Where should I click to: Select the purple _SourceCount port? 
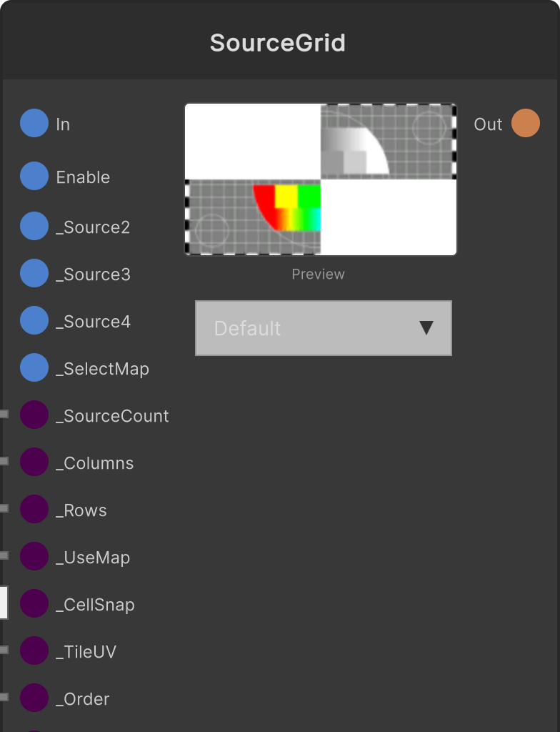[x=34, y=415]
